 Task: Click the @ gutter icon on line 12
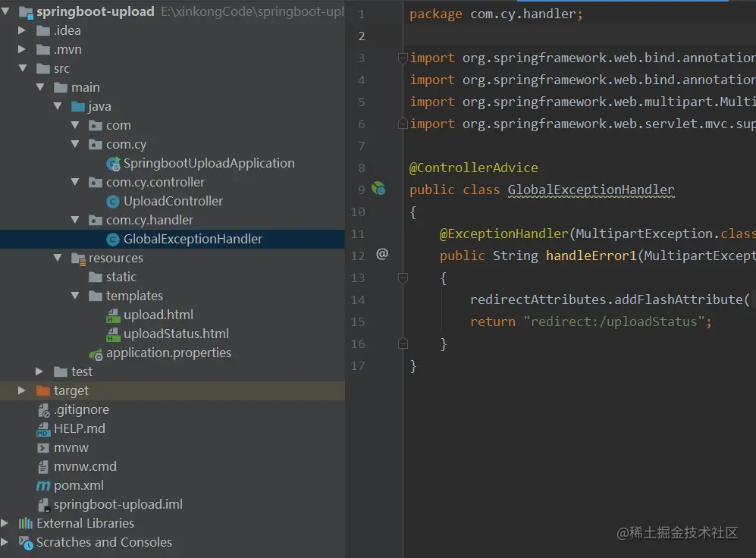pyautogui.click(x=382, y=253)
